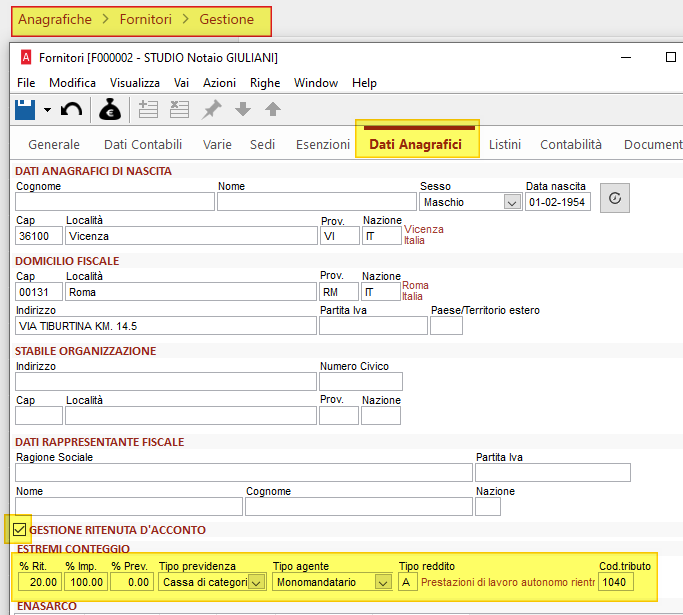683x615 pixels.
Task: Click the Tipo reddito field A
Action: point(408,582)
